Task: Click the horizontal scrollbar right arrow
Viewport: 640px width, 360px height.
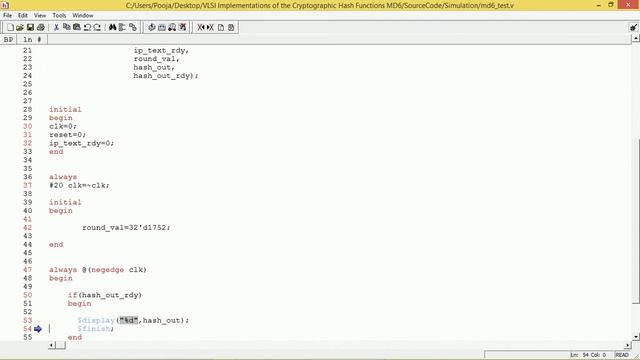Action: pos(628,345)
